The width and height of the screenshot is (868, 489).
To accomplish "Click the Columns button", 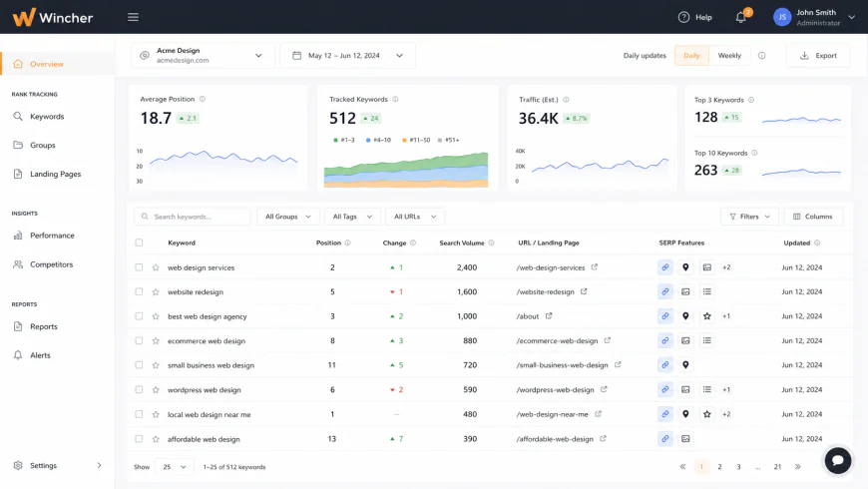I will coord(813,217).
